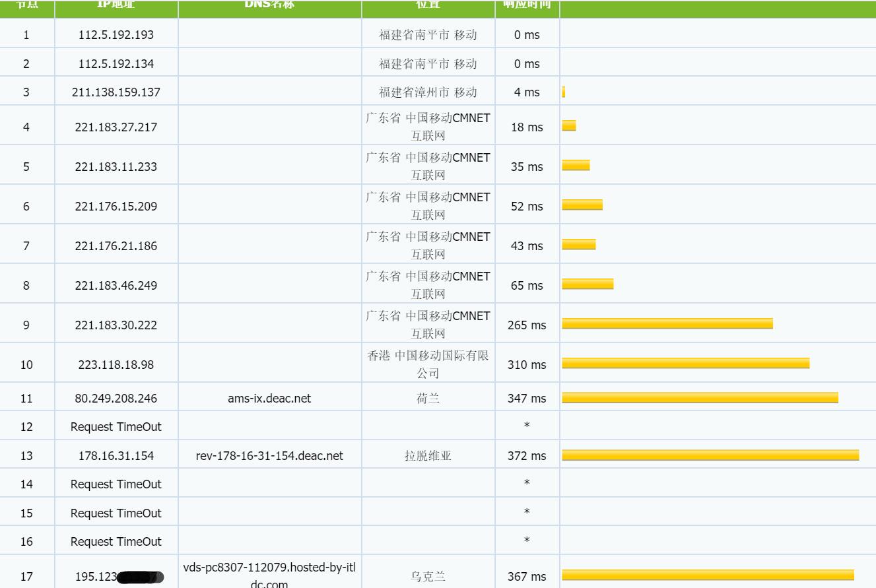Select IP address 221.176.15.209
This screenshot has height=588, width=876.
coord(116,206)
